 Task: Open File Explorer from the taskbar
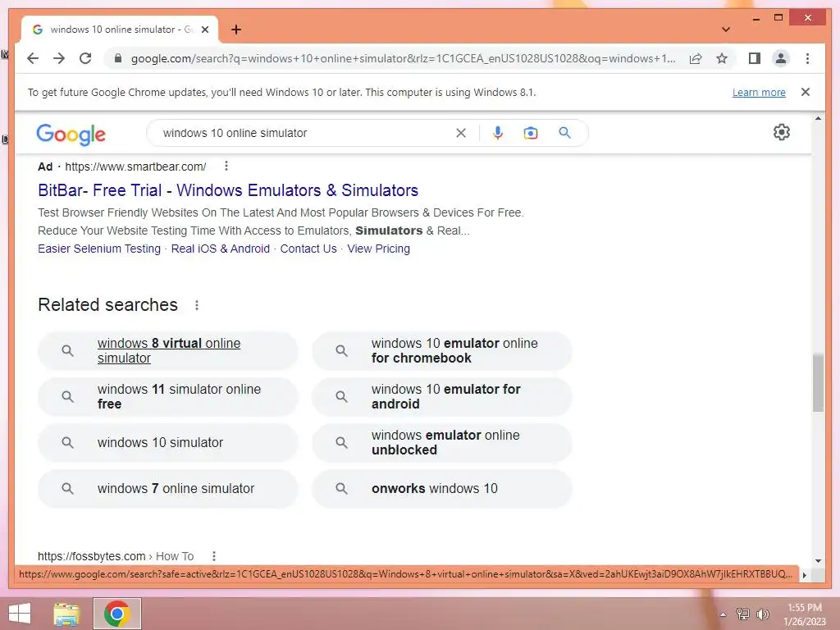pyautogui.click(x=66, y=614)
